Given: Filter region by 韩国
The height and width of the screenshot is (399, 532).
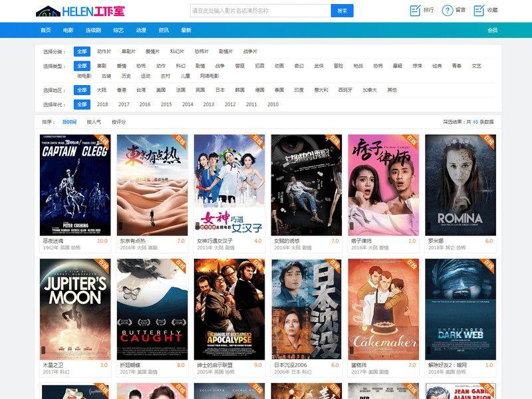Looking at the screenshot, I should (x=240, y=90).
